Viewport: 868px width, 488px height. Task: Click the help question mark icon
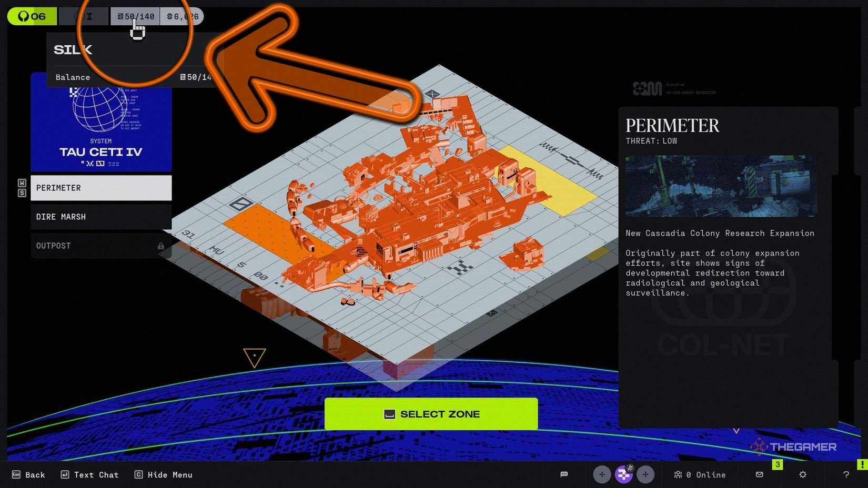846,474
